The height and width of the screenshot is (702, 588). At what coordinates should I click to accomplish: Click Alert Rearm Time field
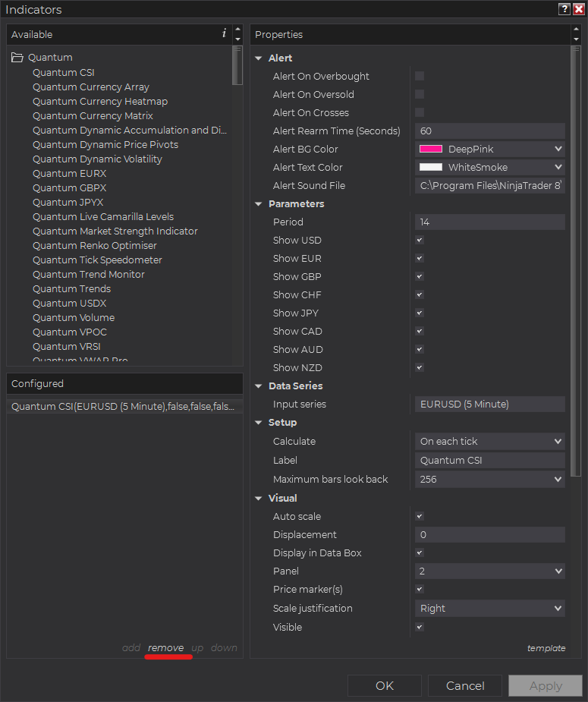click(x=489, y=131)
